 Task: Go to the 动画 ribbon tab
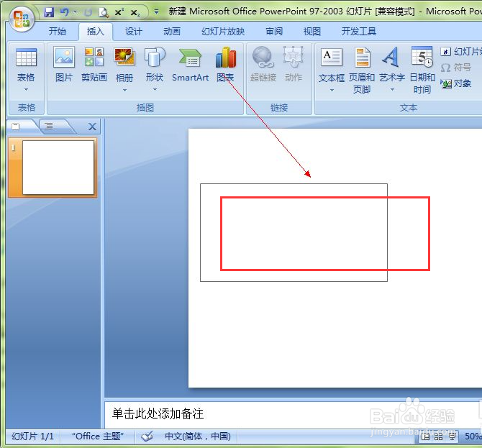171,32
